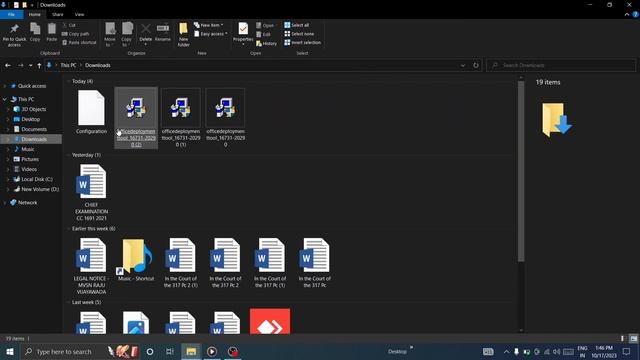Click This PC in address bar
Image resolution: width=640 pixels, height=360 pixels.
(x=68, y=65)
